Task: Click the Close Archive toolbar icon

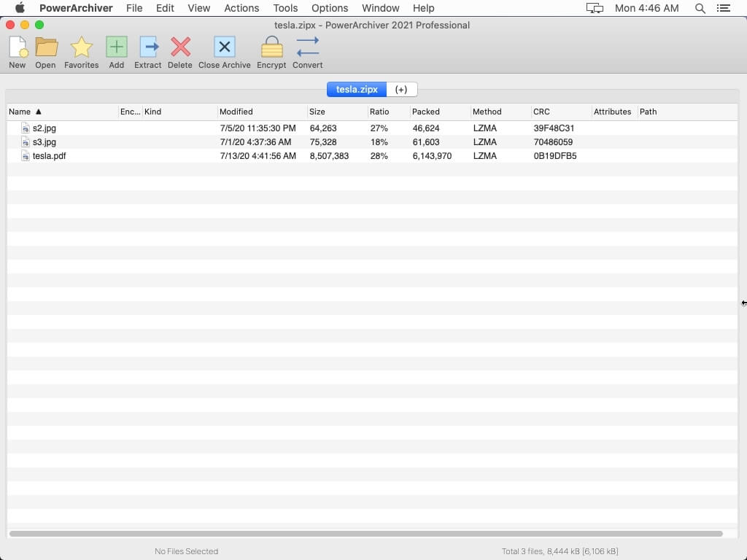Action: [225, 47]
